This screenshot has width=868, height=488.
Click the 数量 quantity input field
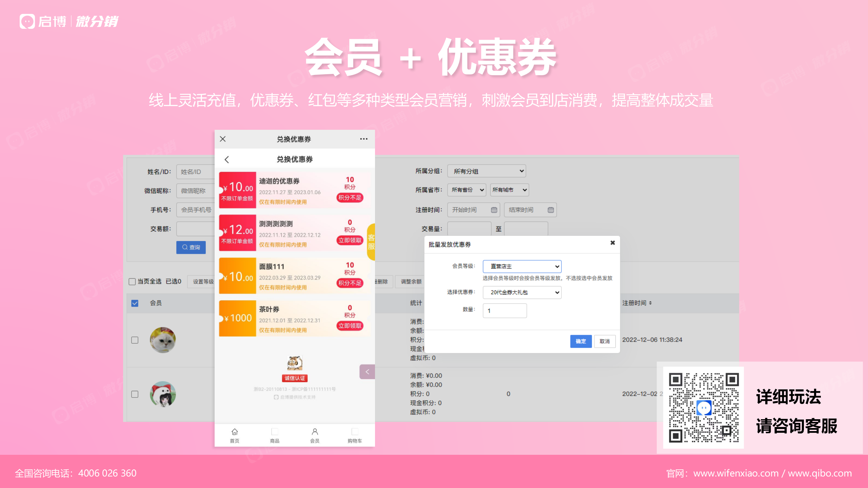tap(505, 311)
